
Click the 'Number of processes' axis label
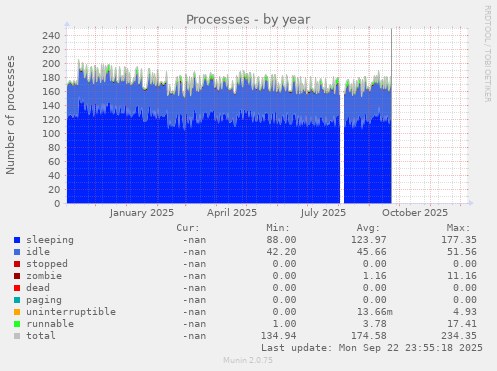click(x=10, y=115)
